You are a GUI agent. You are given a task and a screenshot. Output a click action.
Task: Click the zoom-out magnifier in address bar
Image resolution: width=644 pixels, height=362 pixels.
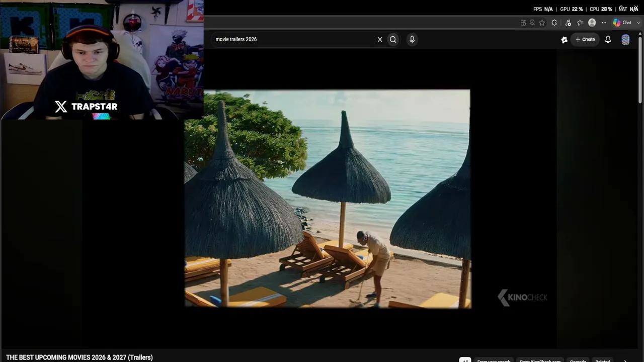(532, 23)
